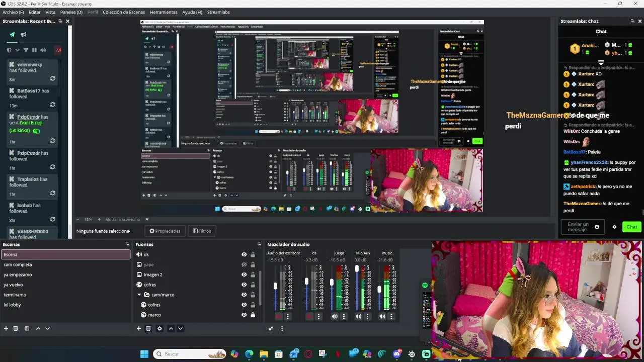Undock the Fuentes panel
This screenshot has width=644, height=362.
259,244
